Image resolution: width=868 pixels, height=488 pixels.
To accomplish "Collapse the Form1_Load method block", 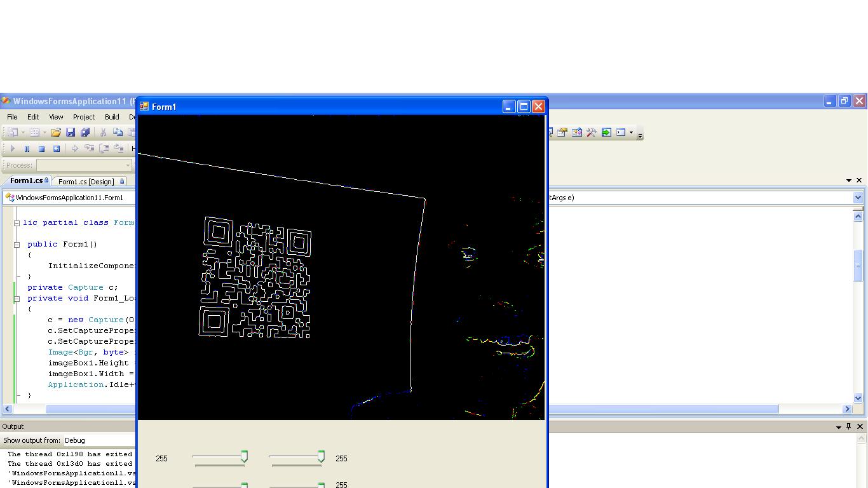I will pyautogui.click(x=17, y=299).
